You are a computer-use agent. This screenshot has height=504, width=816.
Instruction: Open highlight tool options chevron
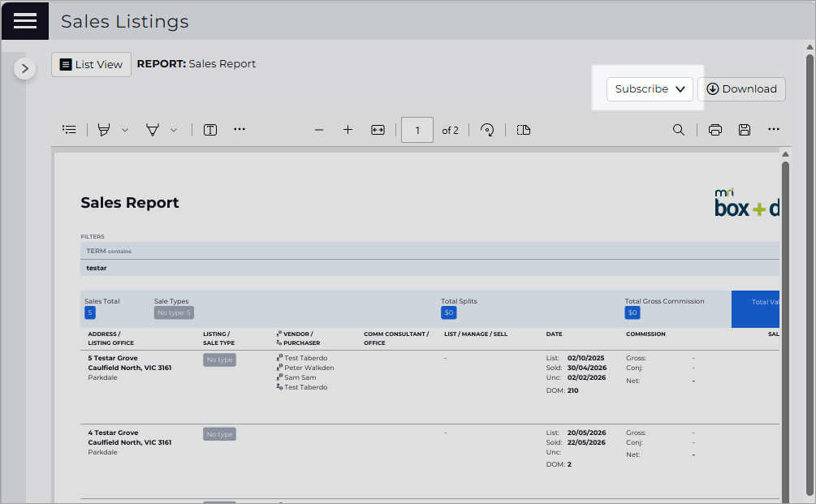(x=125, y=130)
